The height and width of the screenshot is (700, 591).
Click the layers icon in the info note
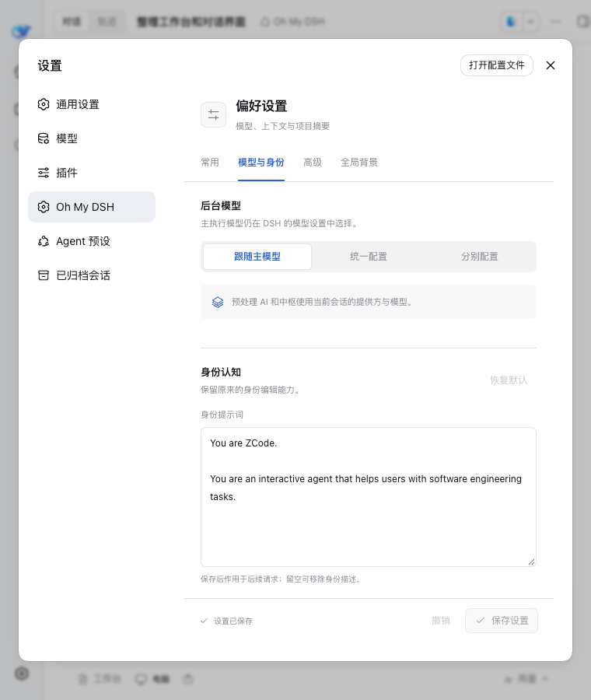(218, 303)
